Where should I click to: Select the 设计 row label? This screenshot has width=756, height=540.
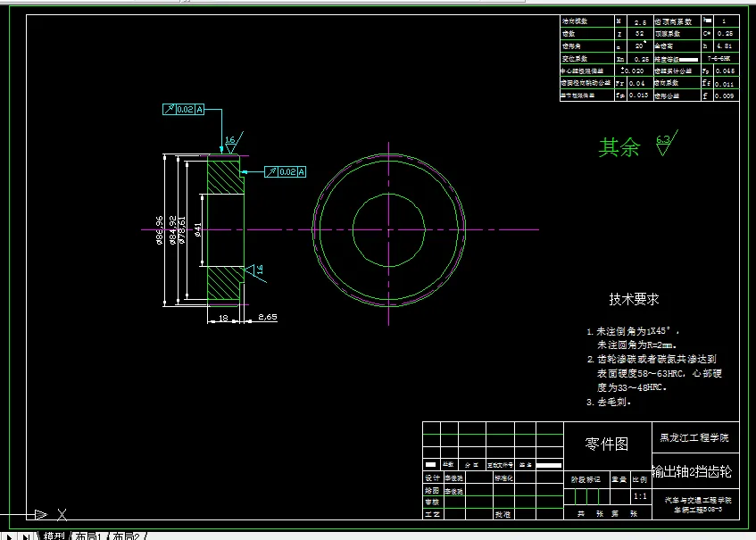[432, 478]
